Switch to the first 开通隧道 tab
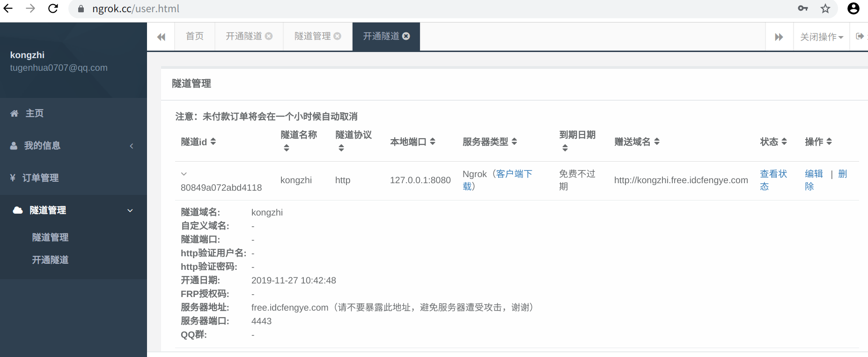This screenshot has width=868, height=357. pos(243,36)
